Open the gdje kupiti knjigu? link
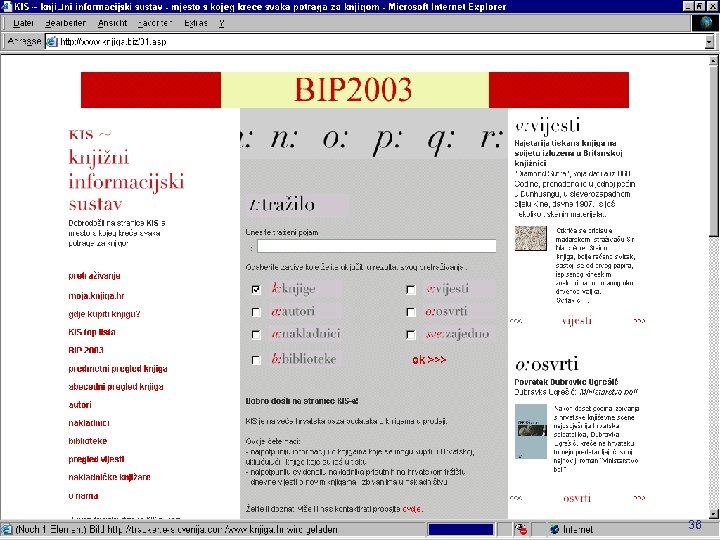720x540 pixels. pyautogui.click(x=104, y=314)
